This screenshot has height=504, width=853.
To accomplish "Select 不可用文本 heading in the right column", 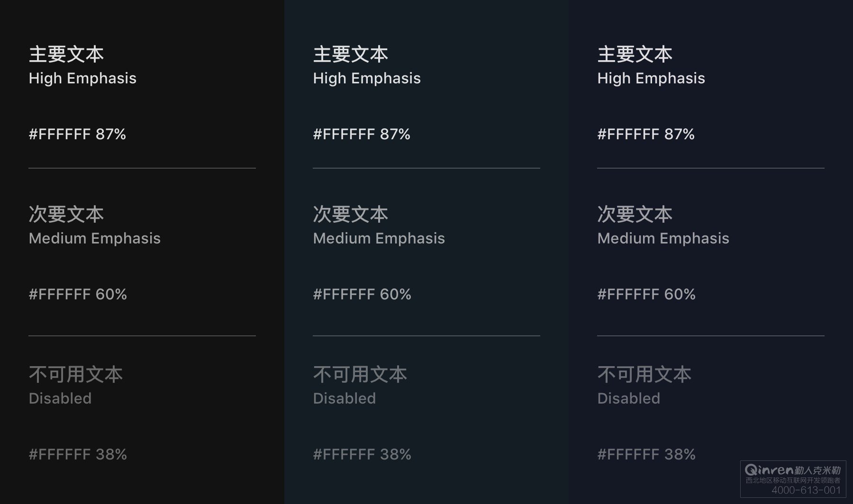I will [x=644, y=375].
